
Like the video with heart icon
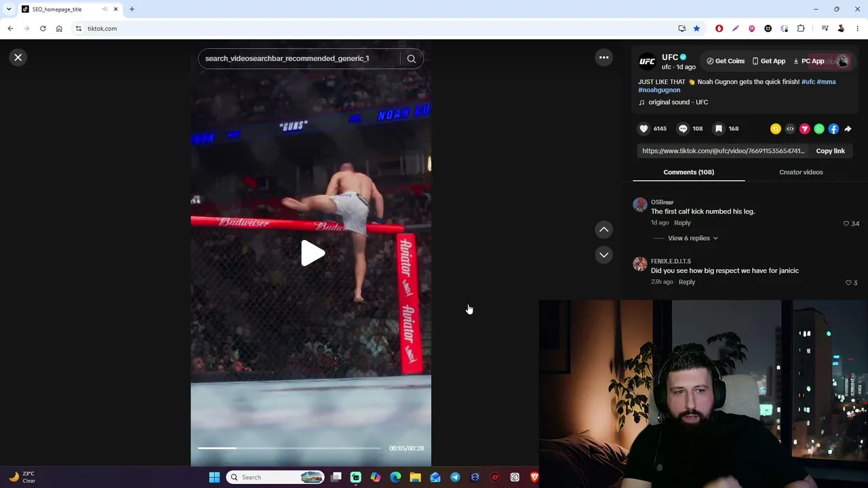644,129
